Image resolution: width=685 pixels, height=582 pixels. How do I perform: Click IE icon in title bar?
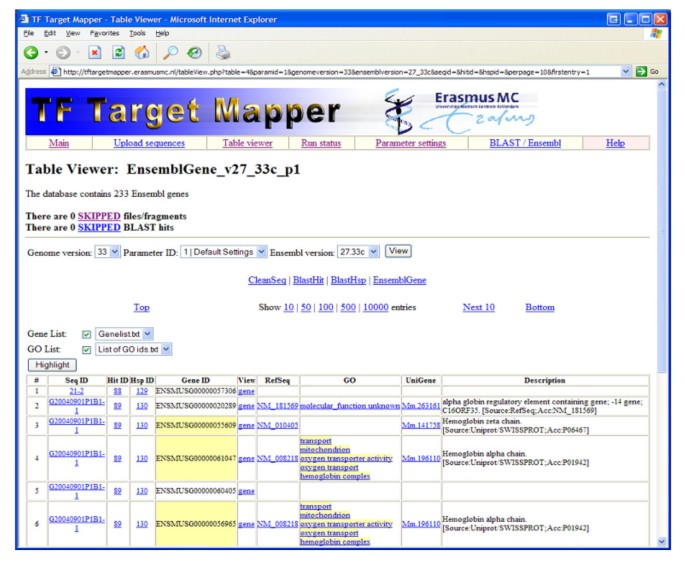(x=24, y=19)
